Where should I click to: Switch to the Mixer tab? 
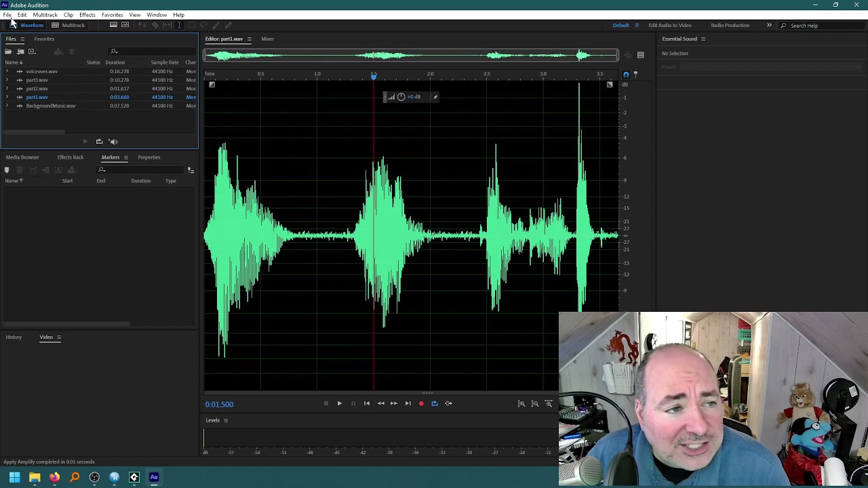click(x=267, y=39)
